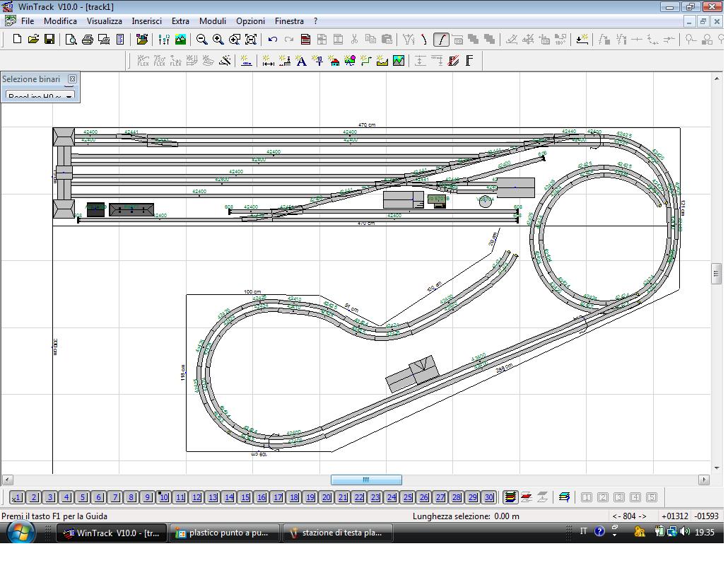Toggle layer 30 button
The image size is (728, 580).
point(489,497)
